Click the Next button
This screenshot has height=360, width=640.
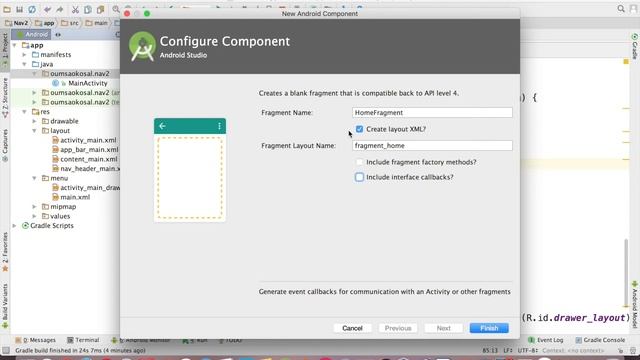(x=444, y=328)
